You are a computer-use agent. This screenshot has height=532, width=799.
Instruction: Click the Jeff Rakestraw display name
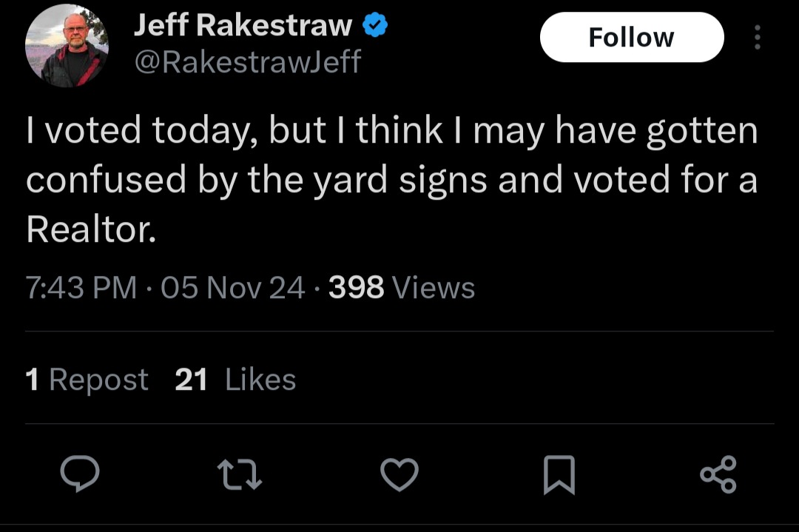point(243,25)
